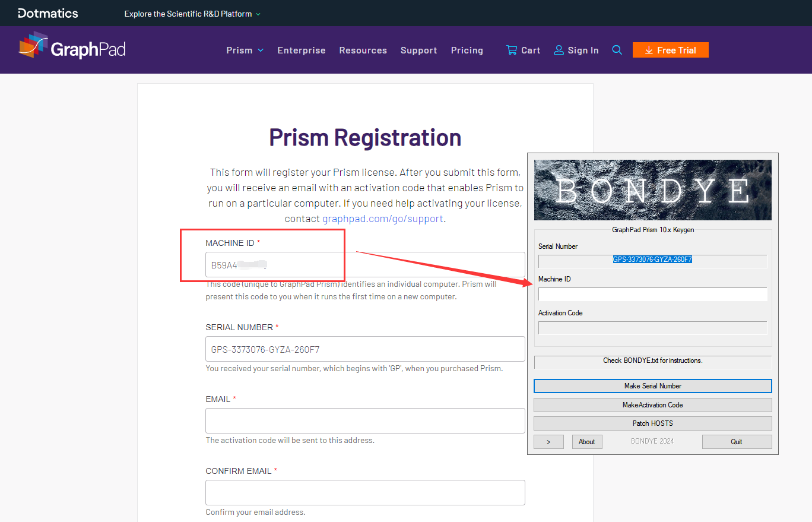Open the Support navigation item

click(419, 50)
